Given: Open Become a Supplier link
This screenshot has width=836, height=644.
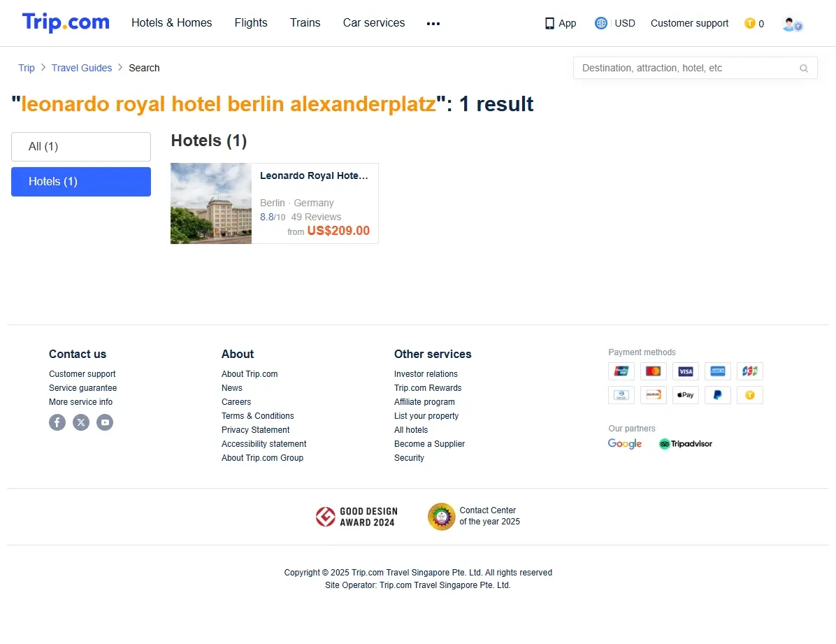Looking at the screenshot, I should (429, 444).
